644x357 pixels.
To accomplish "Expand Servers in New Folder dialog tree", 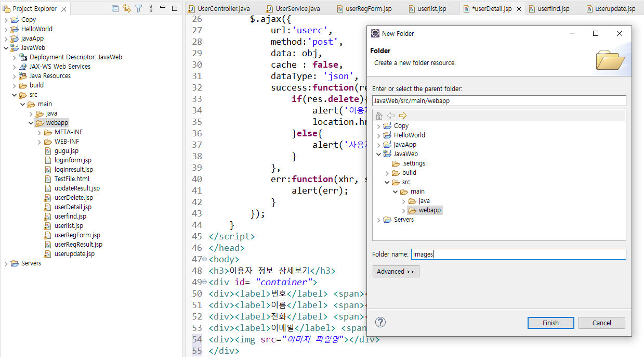I will coord(378,220).
